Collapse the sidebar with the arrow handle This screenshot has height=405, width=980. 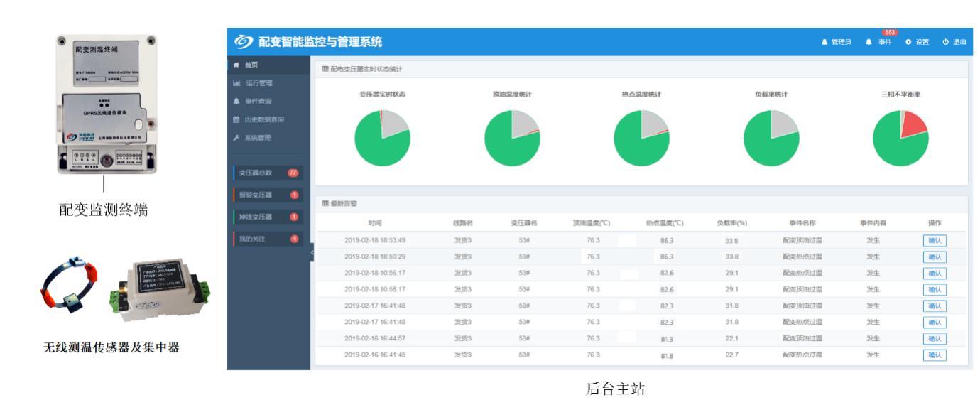(312, 254)
